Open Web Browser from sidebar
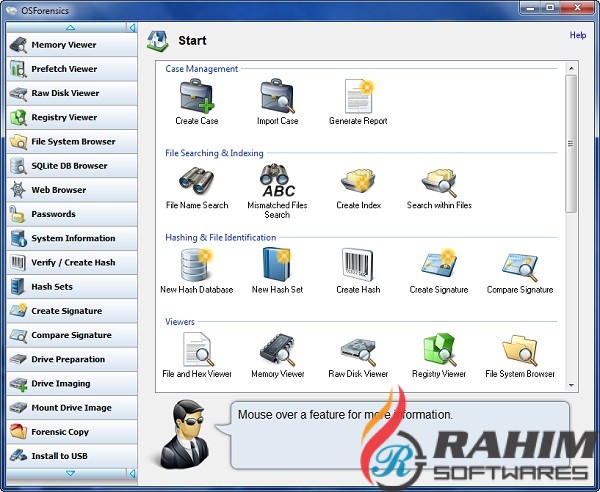600x492 pixels. (x=72, y=190)
